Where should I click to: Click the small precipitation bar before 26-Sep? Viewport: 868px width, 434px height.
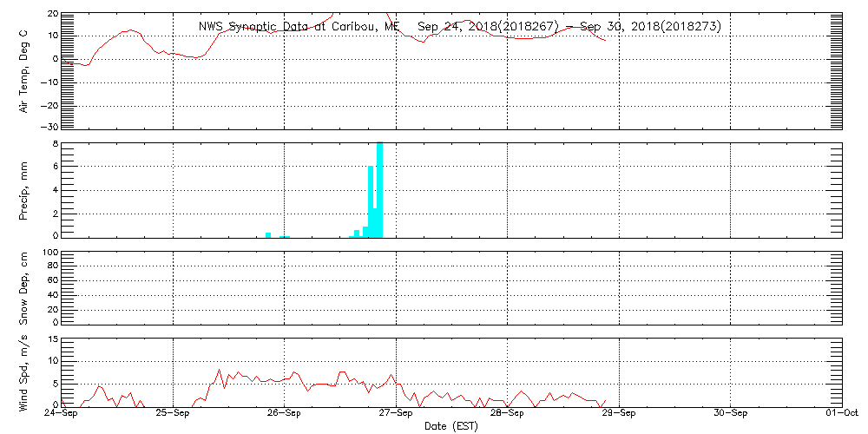268,235
